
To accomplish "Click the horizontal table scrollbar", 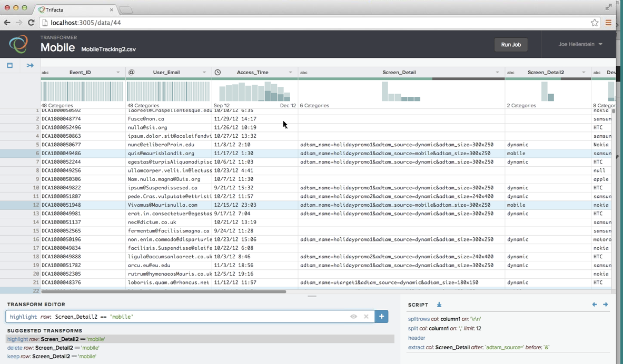I will [163, 292].
